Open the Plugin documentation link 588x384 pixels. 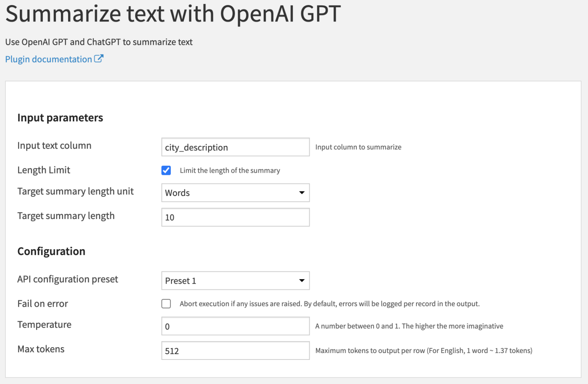coord(48,59)
